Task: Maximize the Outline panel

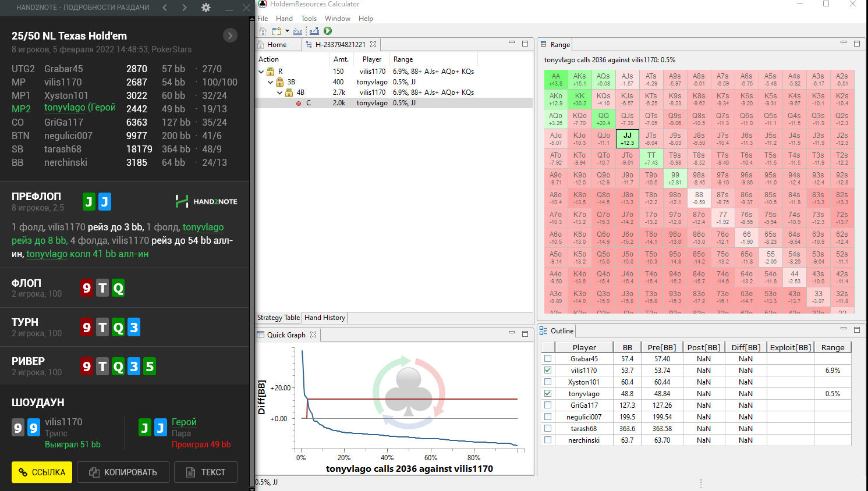Action: 856,329
